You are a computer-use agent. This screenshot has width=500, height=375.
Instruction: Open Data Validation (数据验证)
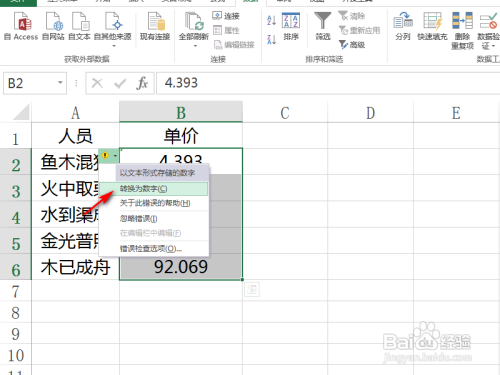pos(489,31)
